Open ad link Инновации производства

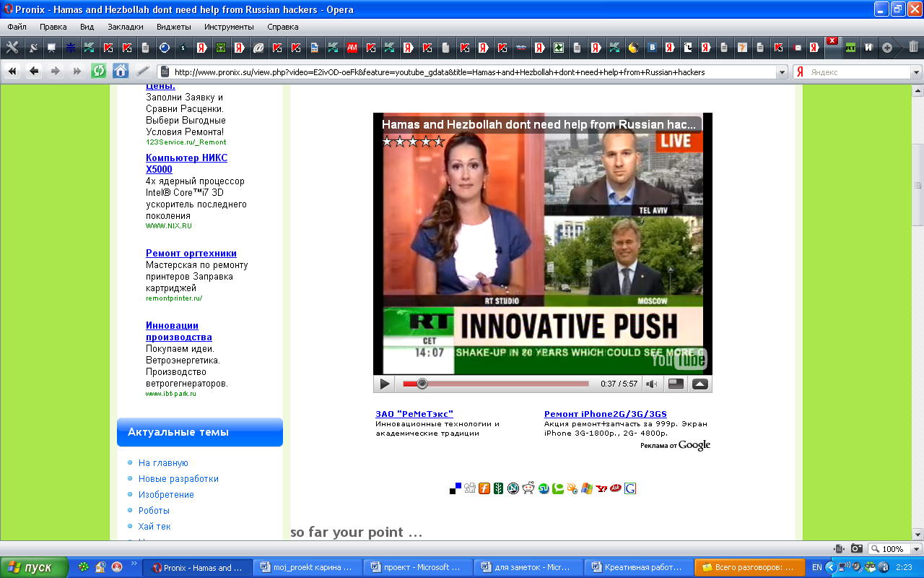click(x=179, y=331)
